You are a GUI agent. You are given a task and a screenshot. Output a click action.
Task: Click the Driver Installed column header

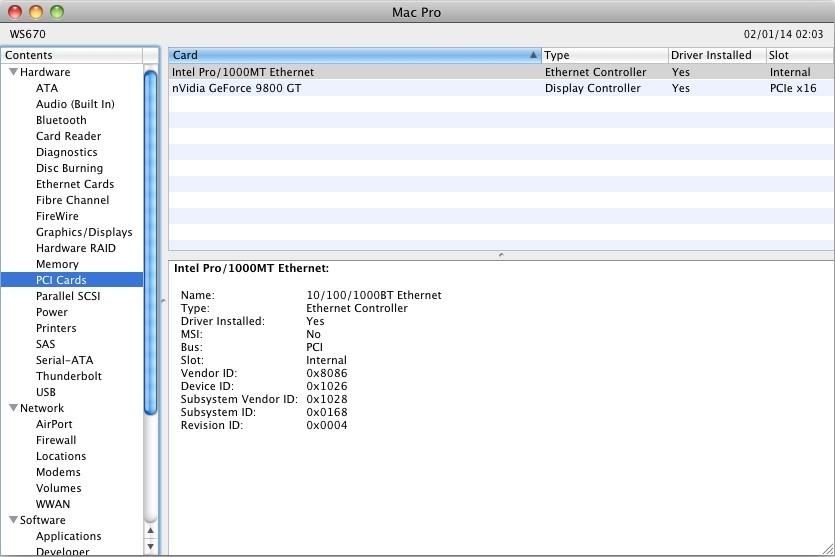click(716, 55)
